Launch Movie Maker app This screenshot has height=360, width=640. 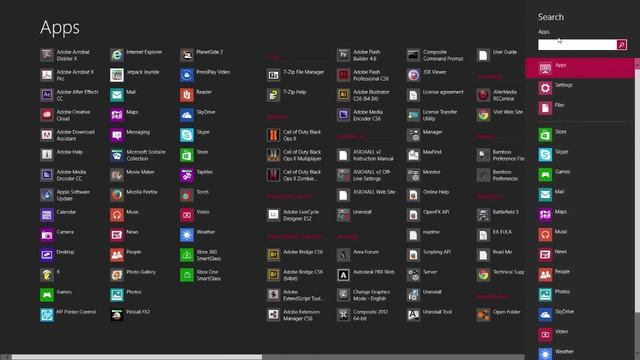tap(132, 175)
